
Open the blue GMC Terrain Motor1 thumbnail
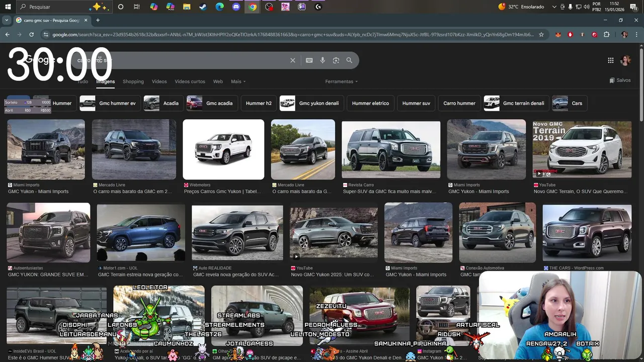pyautogui.click(x=141, y=232)
